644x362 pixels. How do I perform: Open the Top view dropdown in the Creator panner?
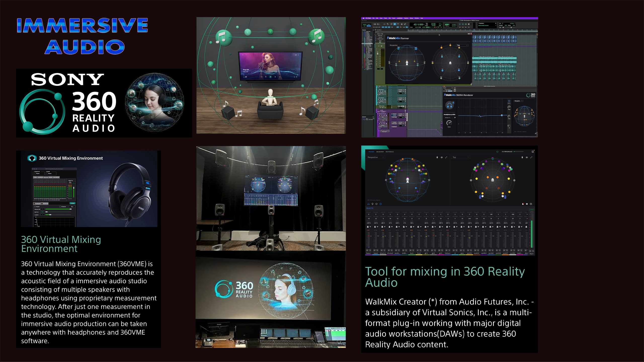(461, 157)
